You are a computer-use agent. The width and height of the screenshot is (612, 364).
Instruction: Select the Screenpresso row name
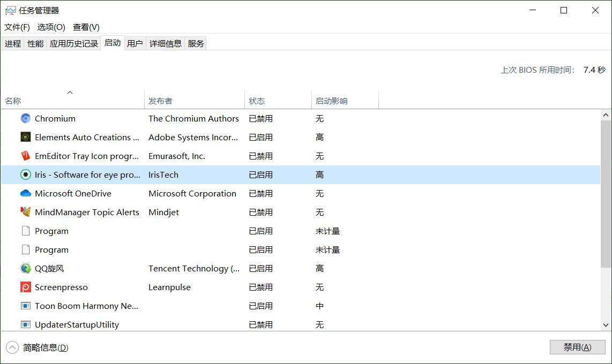click(61, 287)
